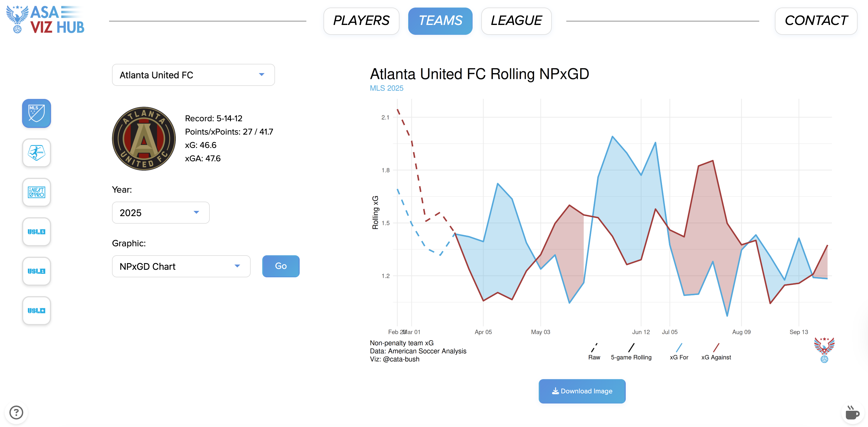Click the coffee cup icon
The width and height of the screenshot is (868, 427).
click(852, 413)
